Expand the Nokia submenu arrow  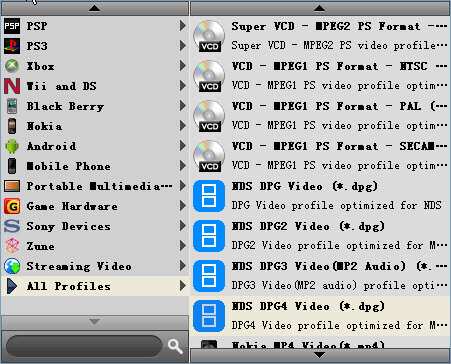point(182,126)
